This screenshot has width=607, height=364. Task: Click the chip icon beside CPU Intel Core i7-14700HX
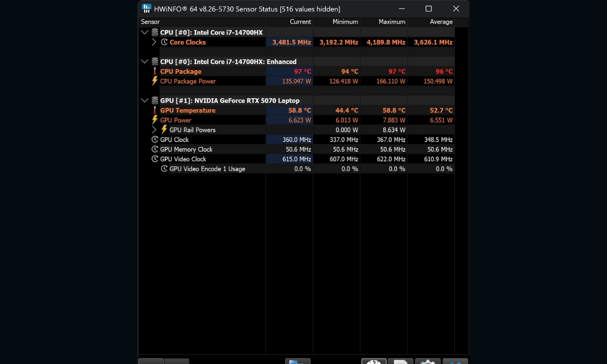click(x=155, y=32)
